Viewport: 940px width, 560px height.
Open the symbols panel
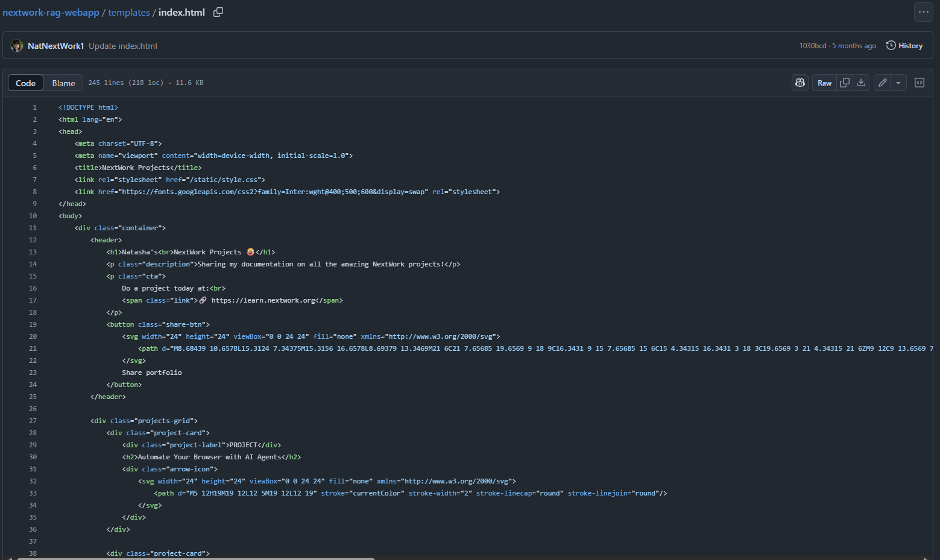tap(919, 83)
